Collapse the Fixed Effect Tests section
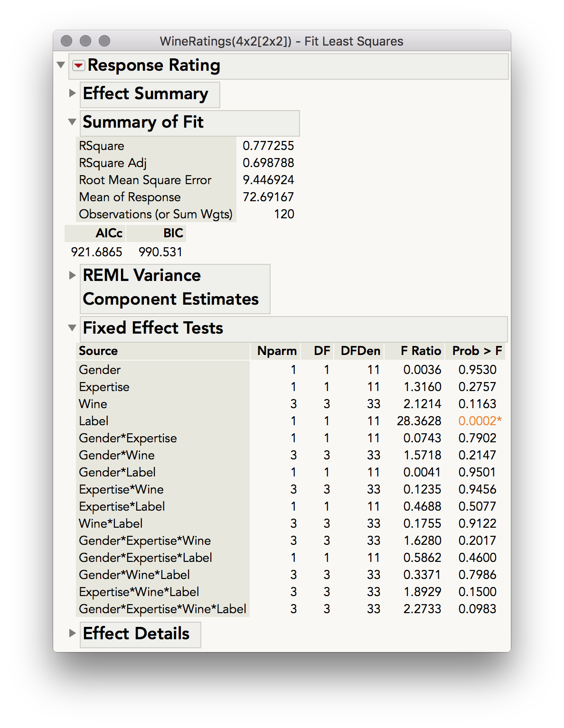Viewport: 564px width, 728px height. pyautogui.click(x=72, y=327)
